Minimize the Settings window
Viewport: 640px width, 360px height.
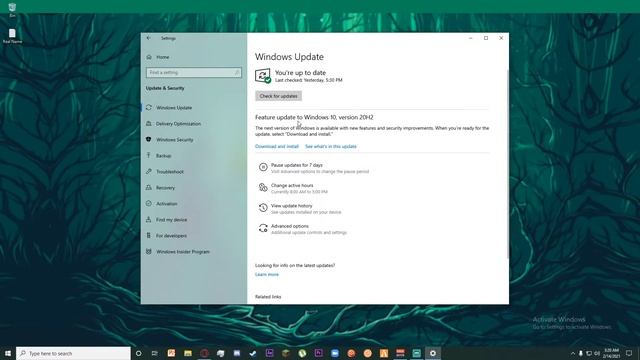point(470,38)
